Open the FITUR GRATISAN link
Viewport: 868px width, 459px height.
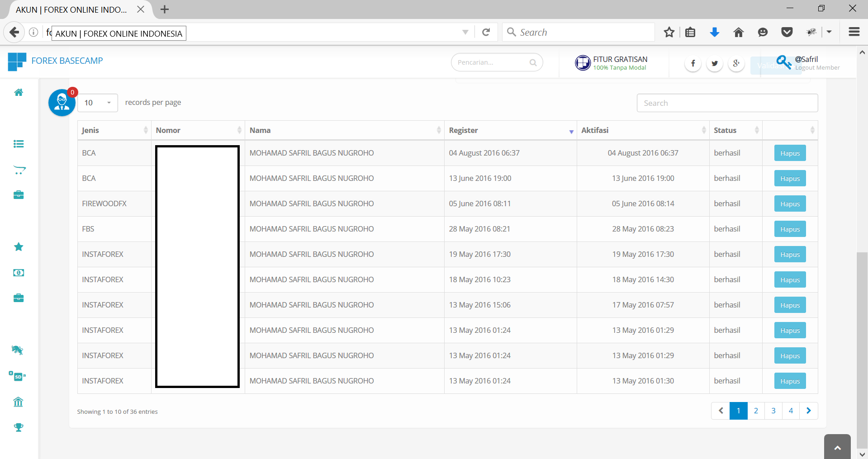click(611, 63)
